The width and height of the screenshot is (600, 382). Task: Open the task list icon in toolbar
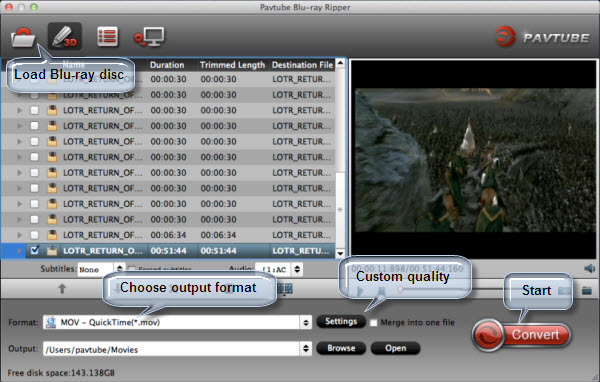click(x=108, y=37)
